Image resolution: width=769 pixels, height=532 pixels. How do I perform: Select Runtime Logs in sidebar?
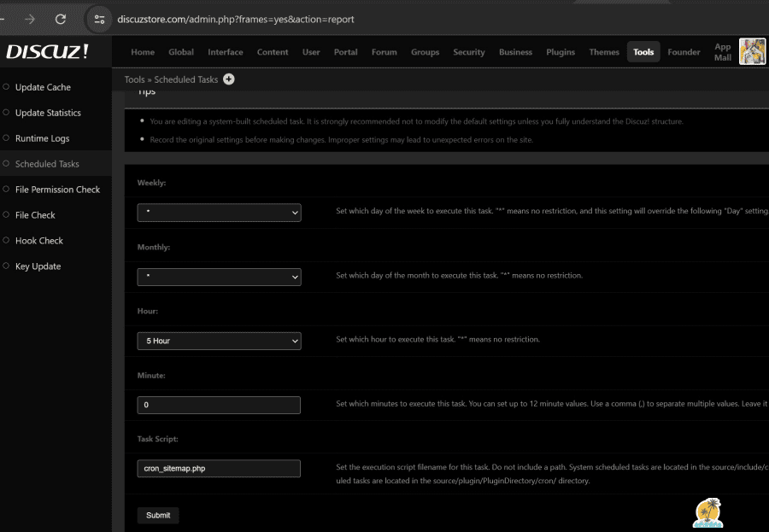[42, 138]
